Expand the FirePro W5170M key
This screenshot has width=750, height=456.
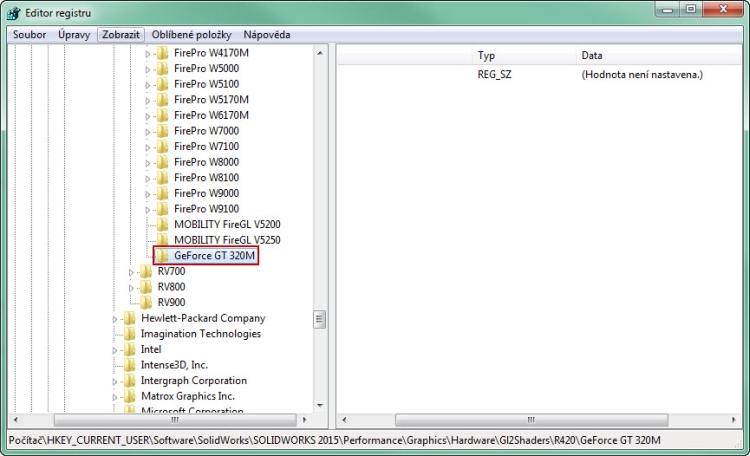(x=148, y=101)
